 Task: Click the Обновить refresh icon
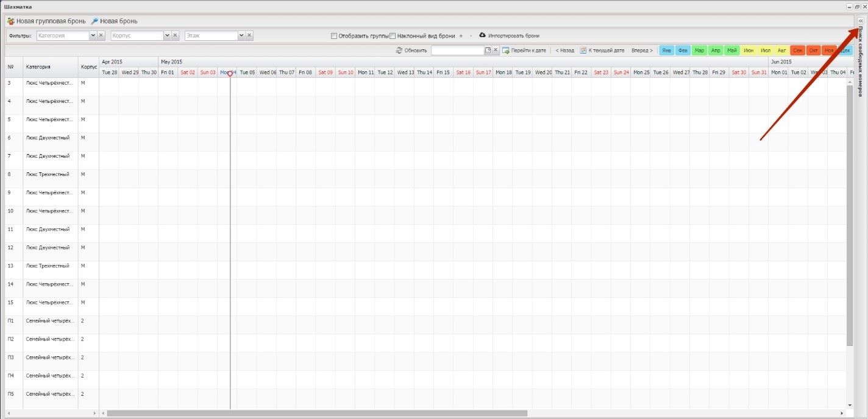[x=399, y=51]
